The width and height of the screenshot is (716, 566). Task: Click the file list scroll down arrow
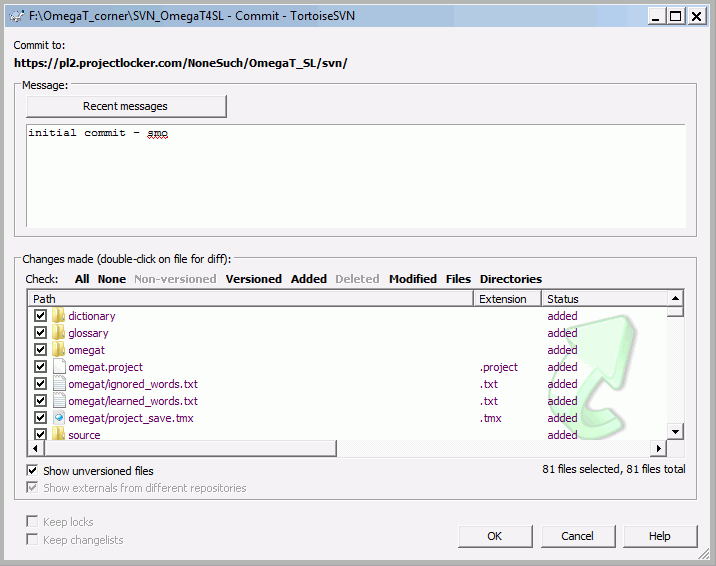[x=675, y=431]
